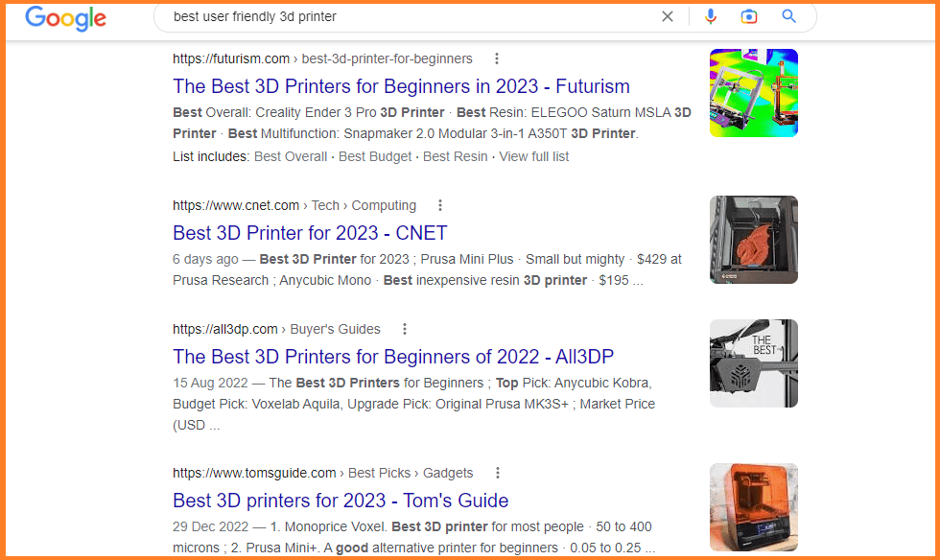Screen dimensions: 940x560
Task: Open the CNET printer thumbnail image
Action: (x=754, y=240)
